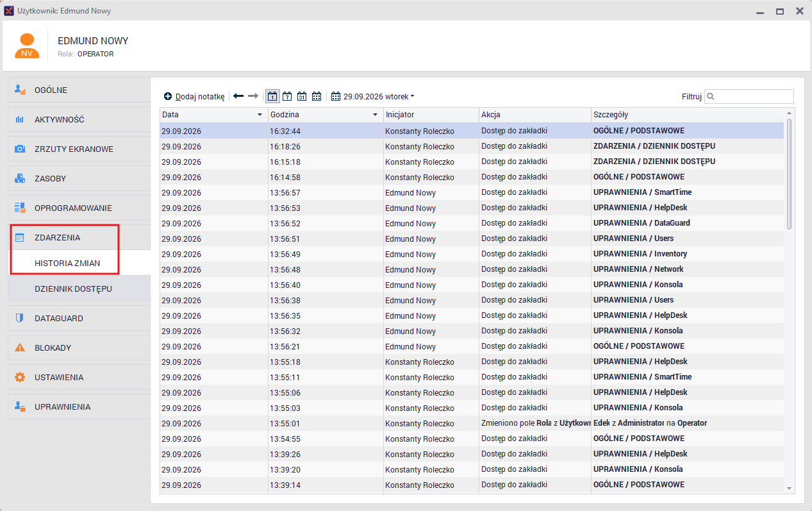The width and height of the screenshot is (812, 511).
Task: Go to next date with right arrow
Action: (x=253, y=96)
